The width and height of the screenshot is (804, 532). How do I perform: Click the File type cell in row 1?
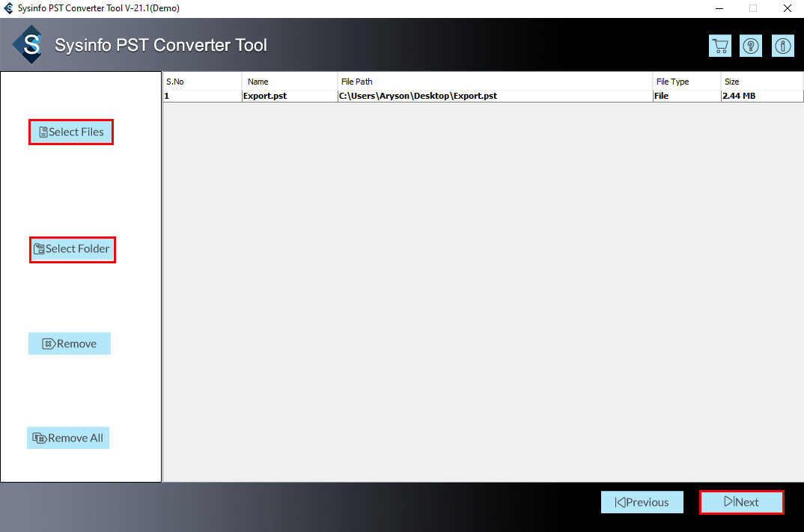687,96
